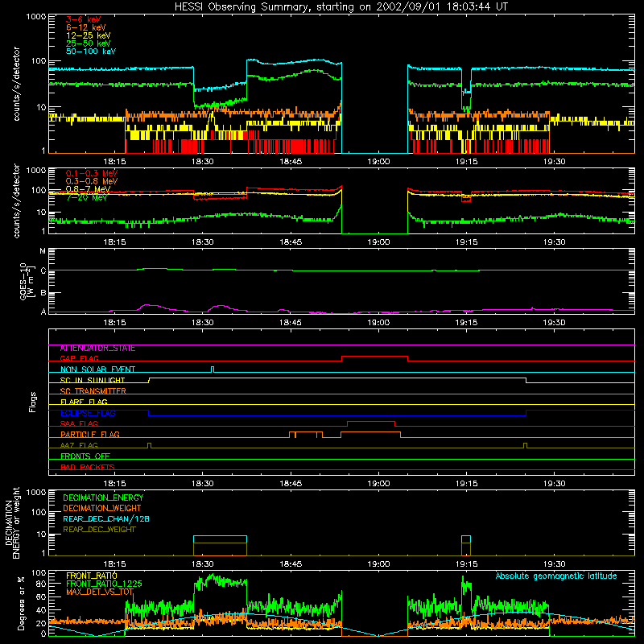Select the 0.3-0.8 MeV legend label
Viewport: 644px width, 644px height.
coord(92,181)
